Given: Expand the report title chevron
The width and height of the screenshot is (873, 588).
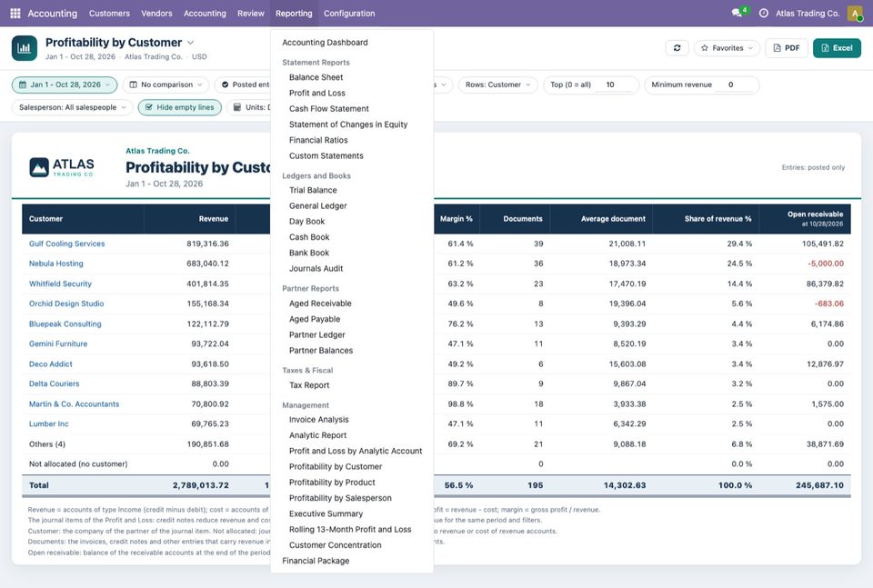Looking at the screenshot, I should pos(190,43).
